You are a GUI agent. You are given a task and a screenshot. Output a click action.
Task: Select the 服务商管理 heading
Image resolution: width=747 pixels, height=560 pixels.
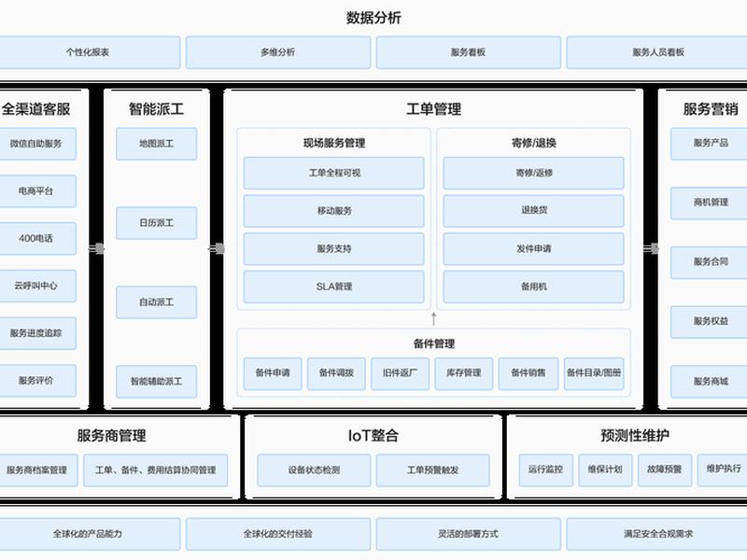click(x=111, y=435)
